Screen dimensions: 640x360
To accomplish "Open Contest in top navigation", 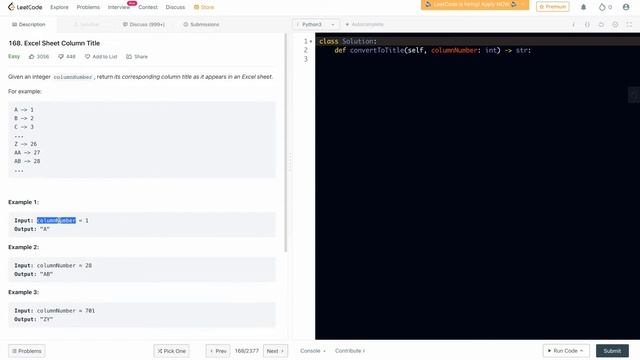I will coord(148,7).
